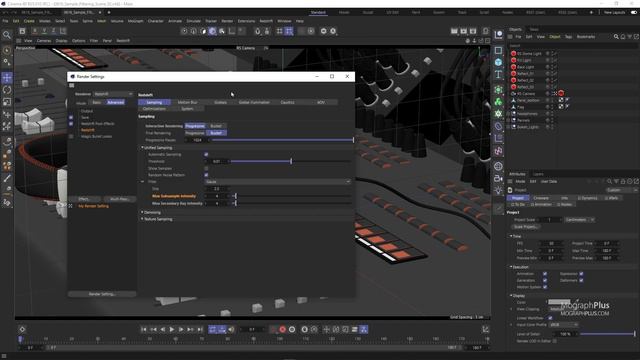Open the MoGraph menu in main menu bar
This screenshot has height=360, width=640.
135,21
